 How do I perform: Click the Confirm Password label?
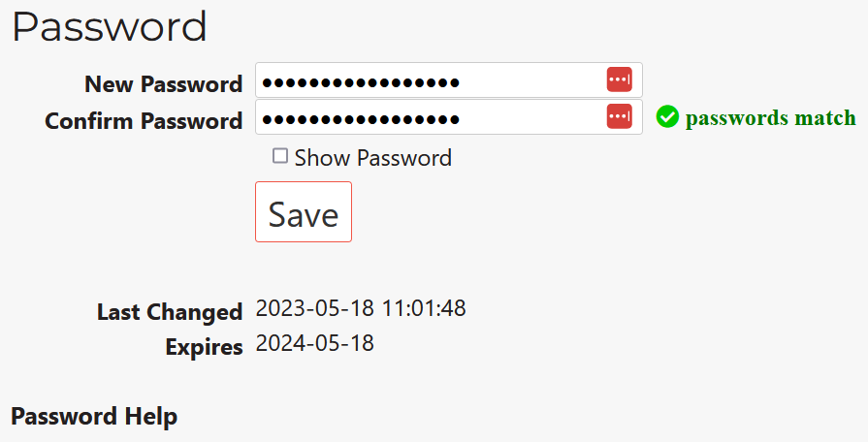[144, 121]
